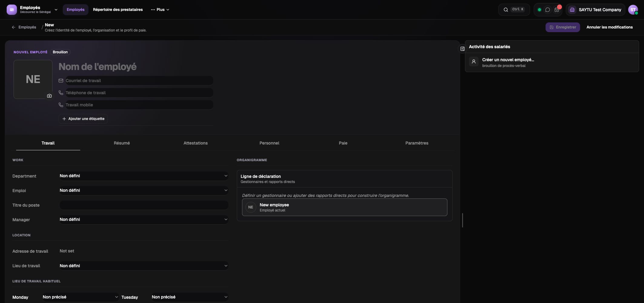Click the envelope icon beside Courriel de travail
The height and width of the screenshot is (303, 644).
click(x=61, y=81)
